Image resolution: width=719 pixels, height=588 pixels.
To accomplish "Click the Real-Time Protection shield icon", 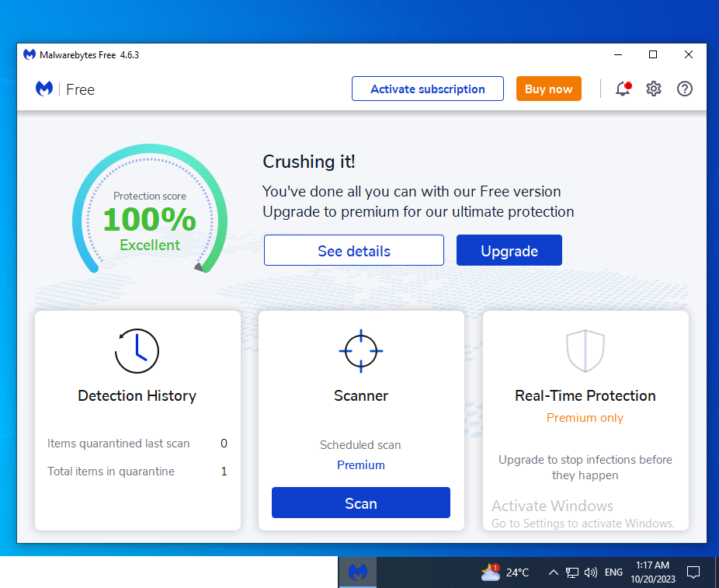I will 585,351.
